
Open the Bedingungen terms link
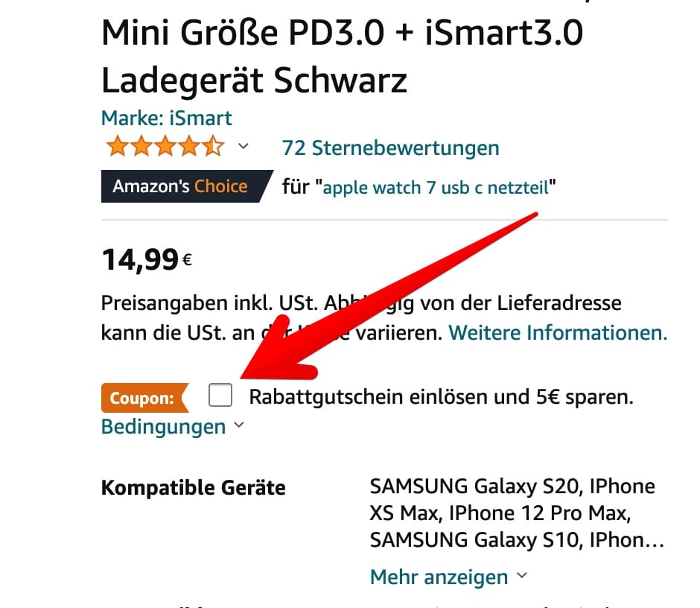pos(163,427)
